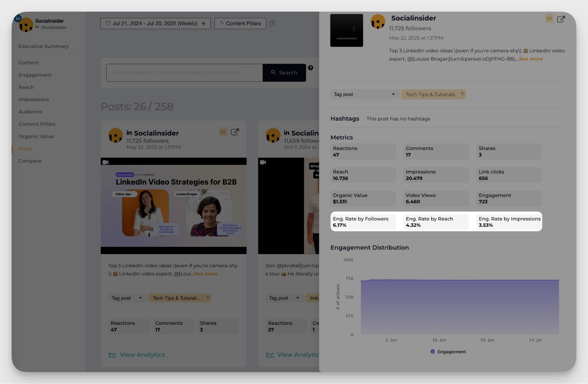The height and width of the screenshot is (384, 588).
Task: Click video camera icon on Oct 7 post
Action: (263, 162)
